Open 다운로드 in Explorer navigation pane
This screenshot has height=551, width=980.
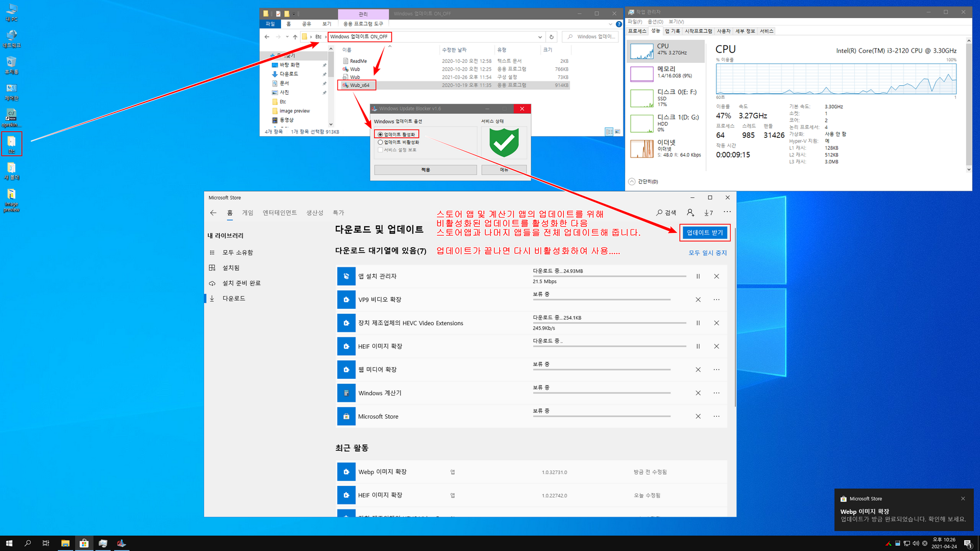[289, 74]
